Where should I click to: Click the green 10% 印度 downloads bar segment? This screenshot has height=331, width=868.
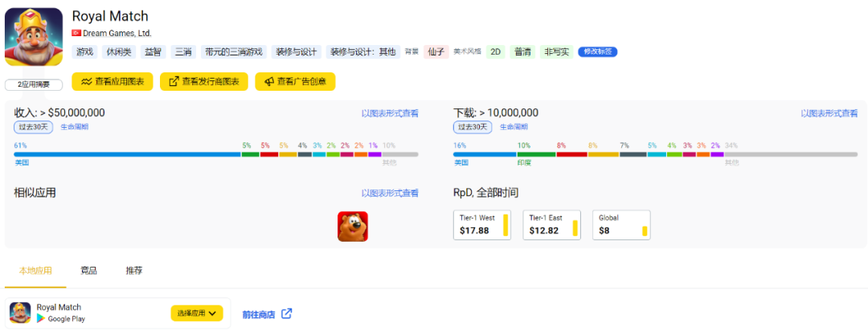[x=536, y=154]
